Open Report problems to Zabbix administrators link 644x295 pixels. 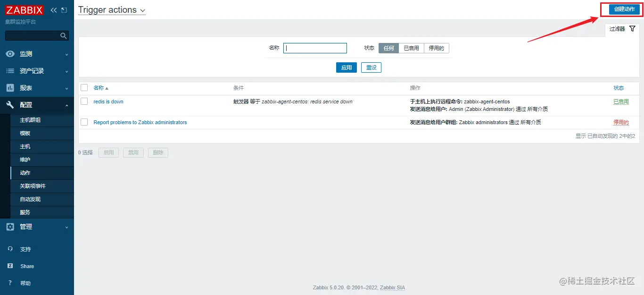[140, 122]
